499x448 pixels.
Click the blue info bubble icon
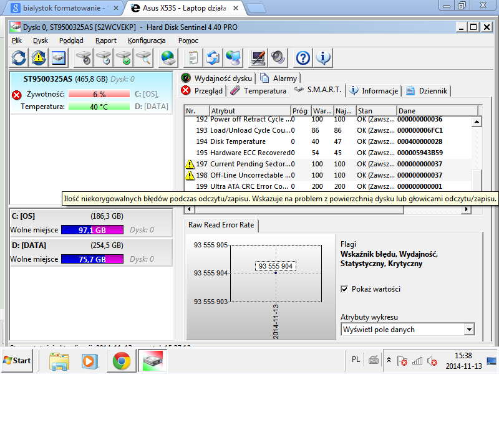[323, 58]
